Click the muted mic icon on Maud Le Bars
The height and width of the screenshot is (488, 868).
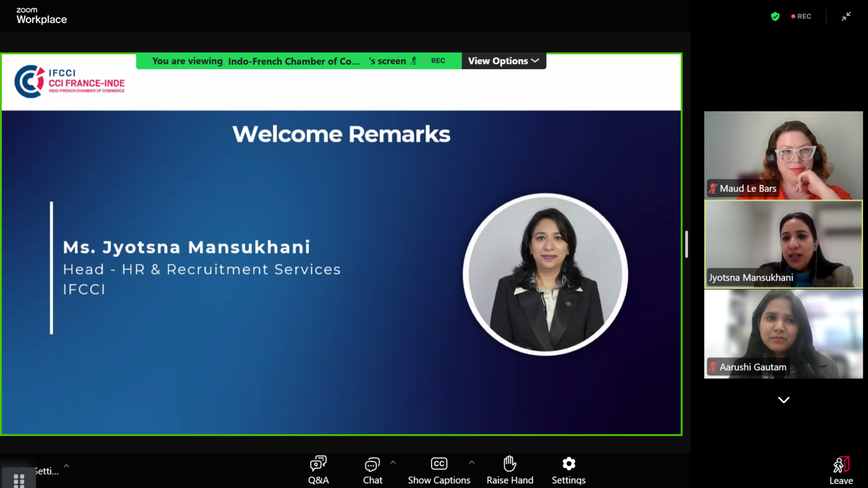(x=713, y=189)
